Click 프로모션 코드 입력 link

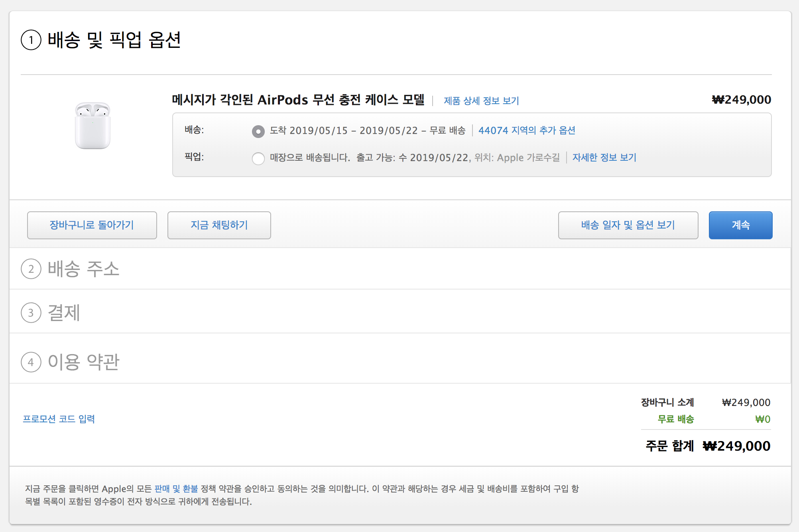point(59,419)
